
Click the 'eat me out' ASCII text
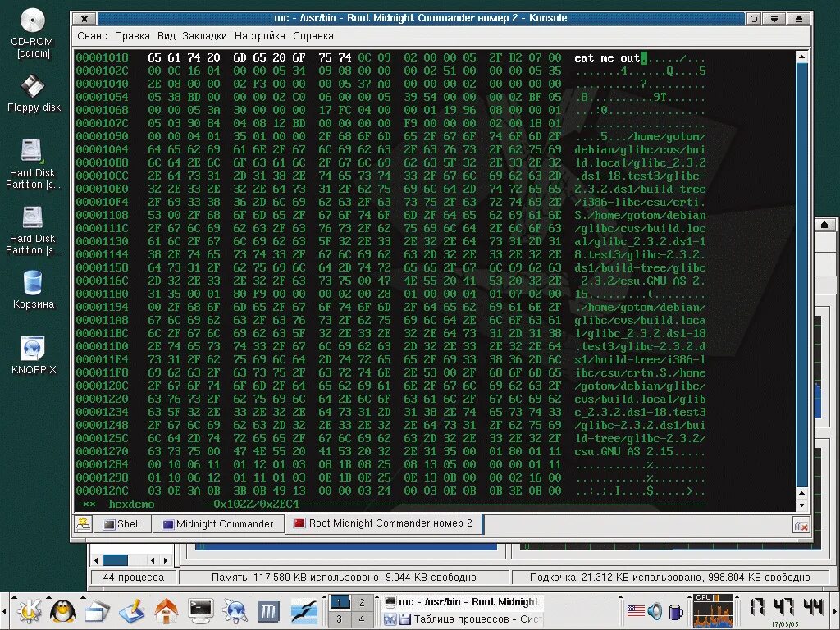click(607, 58)
